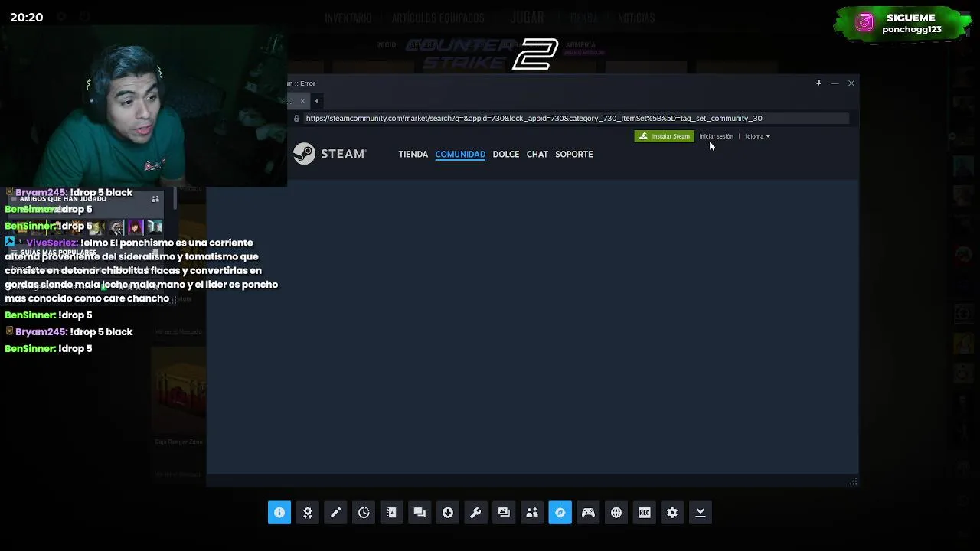
Task: Pin the overlay browser window
Action: click(x=818, y=83)
